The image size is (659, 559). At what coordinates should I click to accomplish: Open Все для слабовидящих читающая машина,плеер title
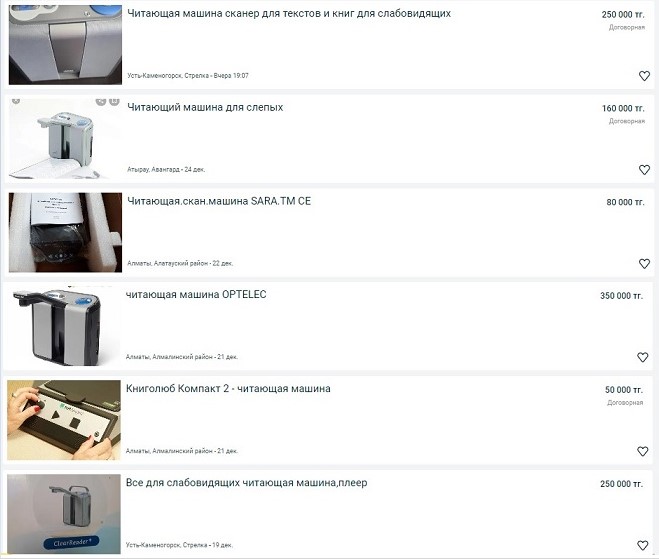click(246, 483)
